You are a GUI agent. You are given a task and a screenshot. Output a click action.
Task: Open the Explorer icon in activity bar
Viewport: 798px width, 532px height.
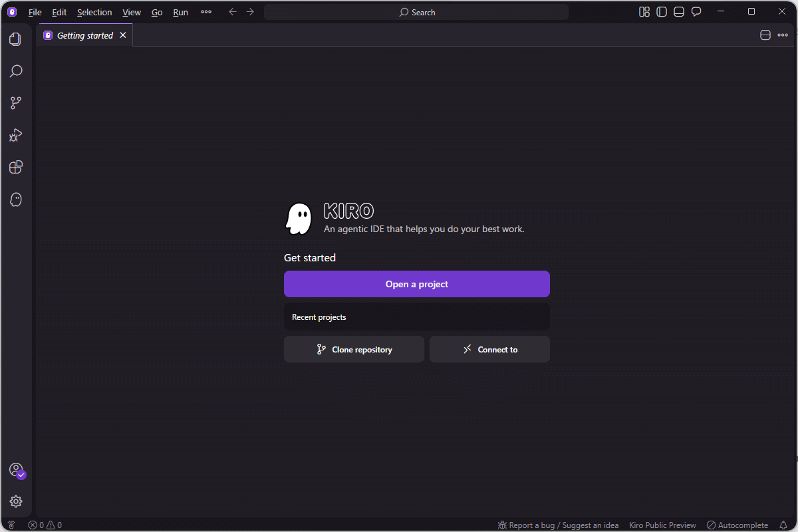click(16, 39)
